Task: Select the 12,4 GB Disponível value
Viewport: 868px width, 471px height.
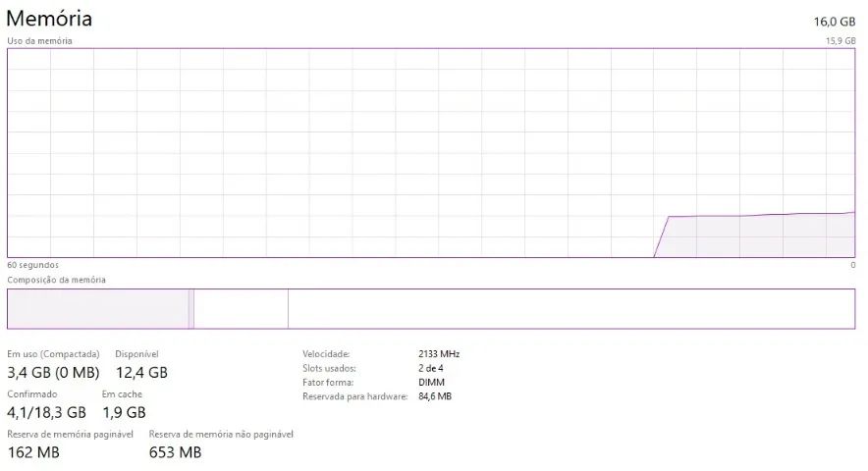Action: pos(140,372)
